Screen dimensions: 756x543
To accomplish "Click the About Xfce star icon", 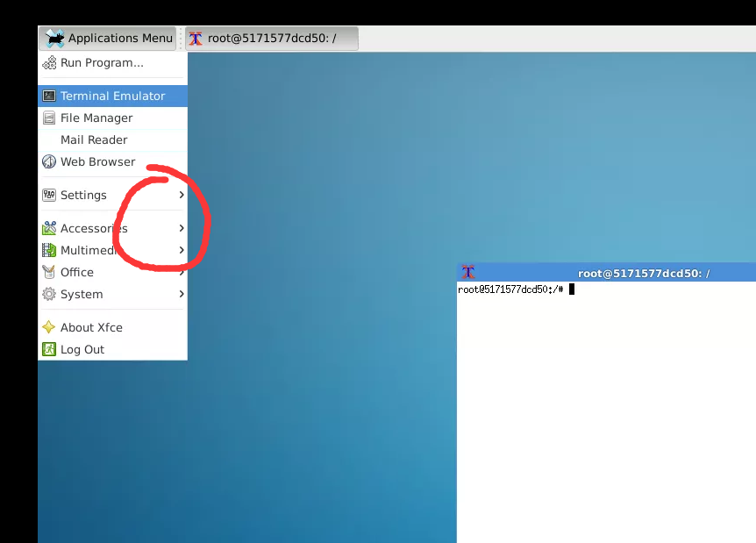I will click(49, 327).
